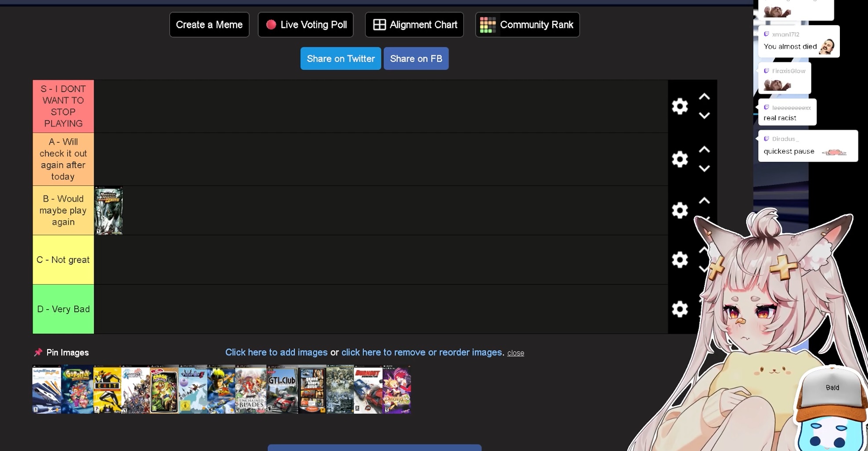Select the Monster Hunter cover in B tier
The height and width of the screenshot is (451, 868).
pyautogui.click(x=109, y=210)
